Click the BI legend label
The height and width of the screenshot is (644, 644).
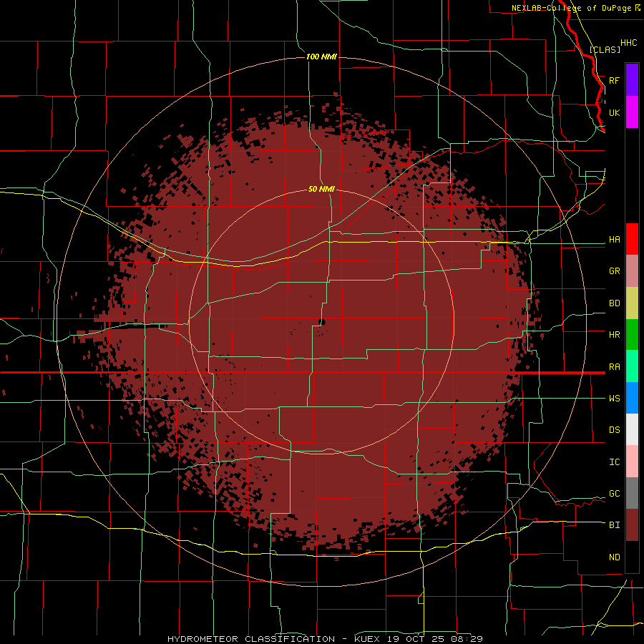click(x=614, y=525)
